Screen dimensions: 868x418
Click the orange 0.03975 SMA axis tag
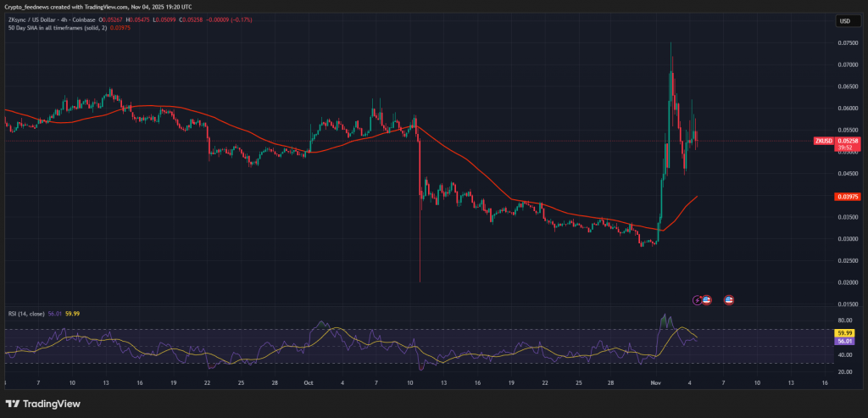[847, 197]
